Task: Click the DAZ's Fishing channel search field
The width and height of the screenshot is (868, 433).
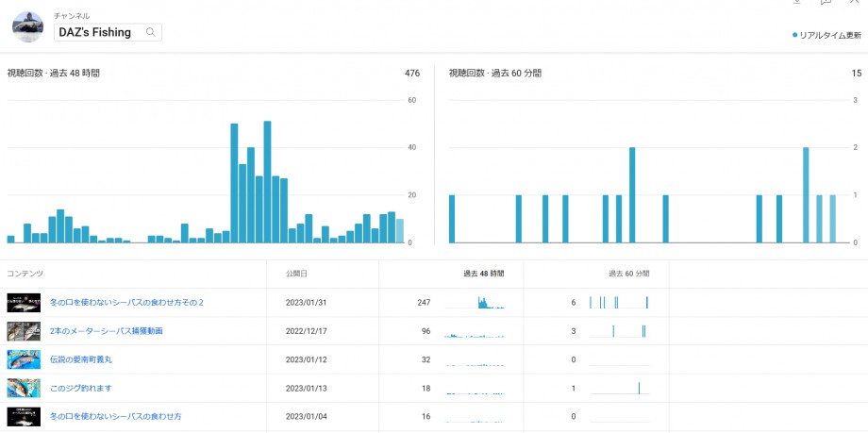Action: point(98,32)
